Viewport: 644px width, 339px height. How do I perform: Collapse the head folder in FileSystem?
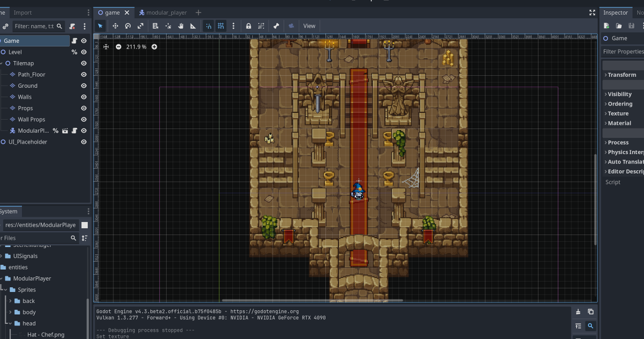[10, 323]
